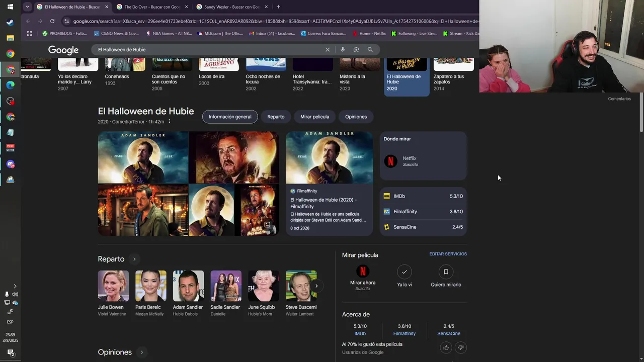The image size is (644, 362).
Task: Open EDITAR SERVICIOS link
Action: pos(448,254)
